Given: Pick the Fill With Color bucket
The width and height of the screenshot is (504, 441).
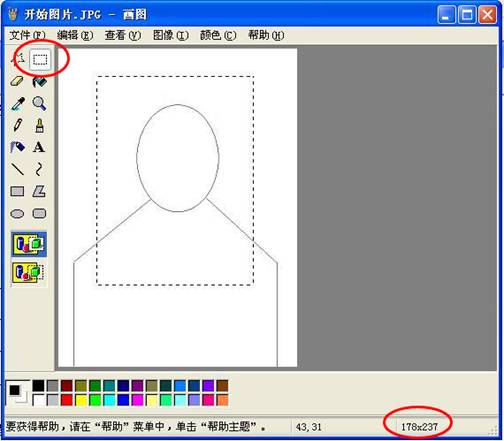Looking at the screenshot, I should 39,81.
